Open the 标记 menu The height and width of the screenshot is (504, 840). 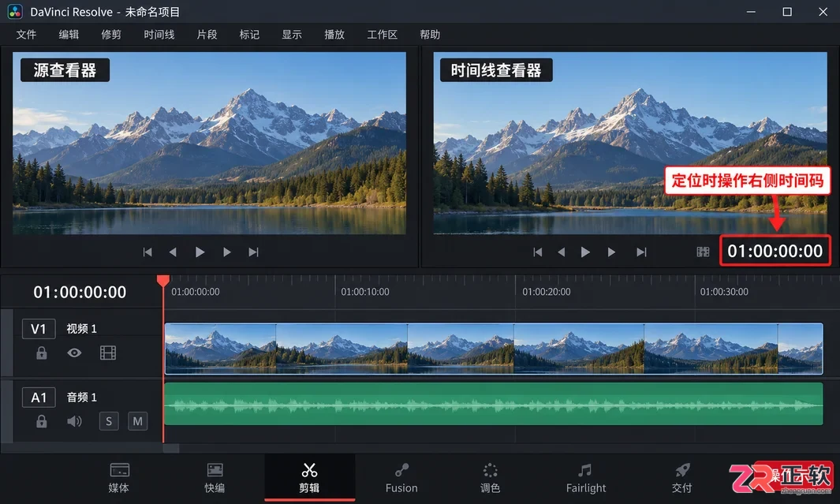click(x=249, y=35)
